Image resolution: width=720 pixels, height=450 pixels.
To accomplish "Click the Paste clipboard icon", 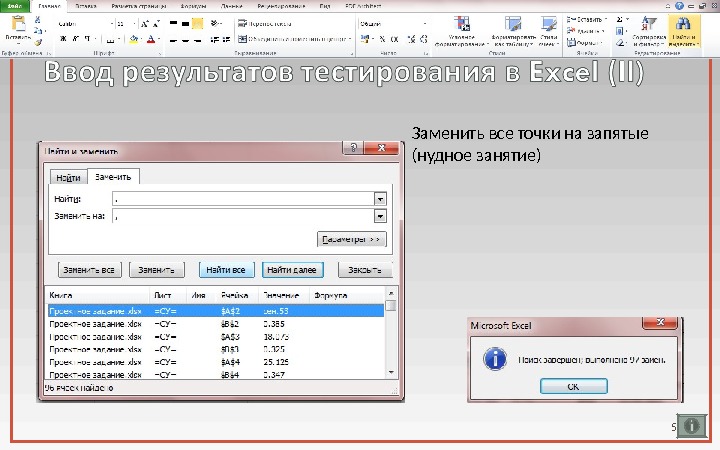I will click(x=18, y=24).
